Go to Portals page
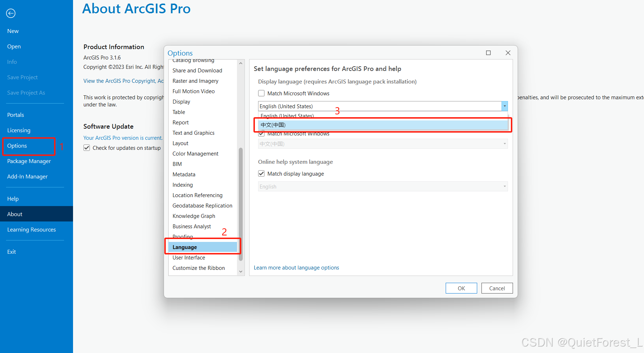 [15, 115]
